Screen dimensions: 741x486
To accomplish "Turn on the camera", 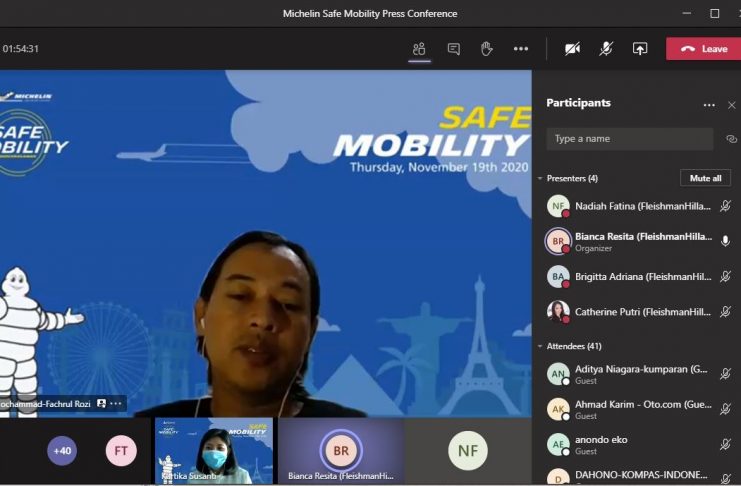I will tap(572, 49).
